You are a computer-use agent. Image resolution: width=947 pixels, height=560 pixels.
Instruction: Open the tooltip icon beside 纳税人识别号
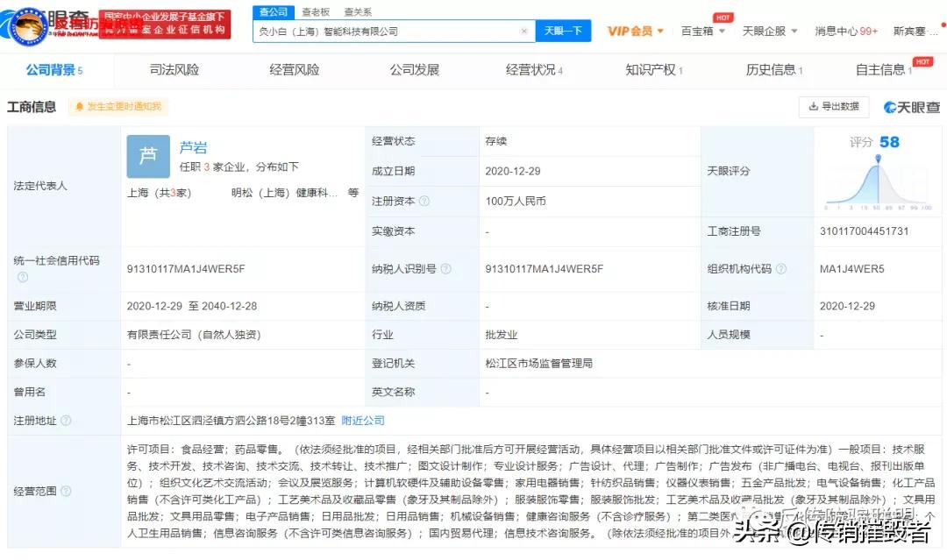tap(448, 268)
